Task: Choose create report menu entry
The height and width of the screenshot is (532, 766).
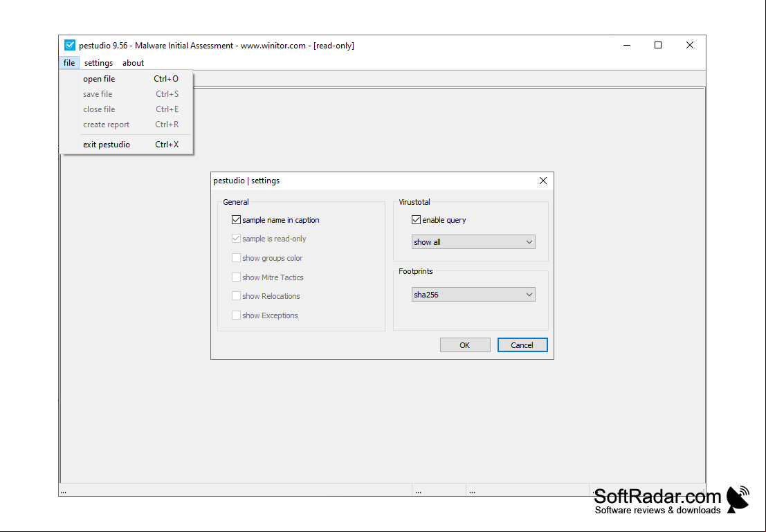Action: click(127, 124)
